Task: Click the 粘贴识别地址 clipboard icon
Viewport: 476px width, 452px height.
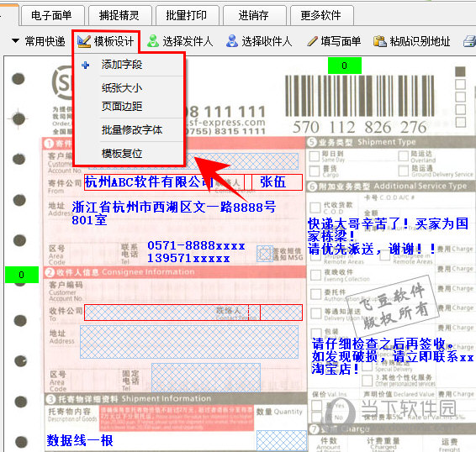Action: (379, 41)
